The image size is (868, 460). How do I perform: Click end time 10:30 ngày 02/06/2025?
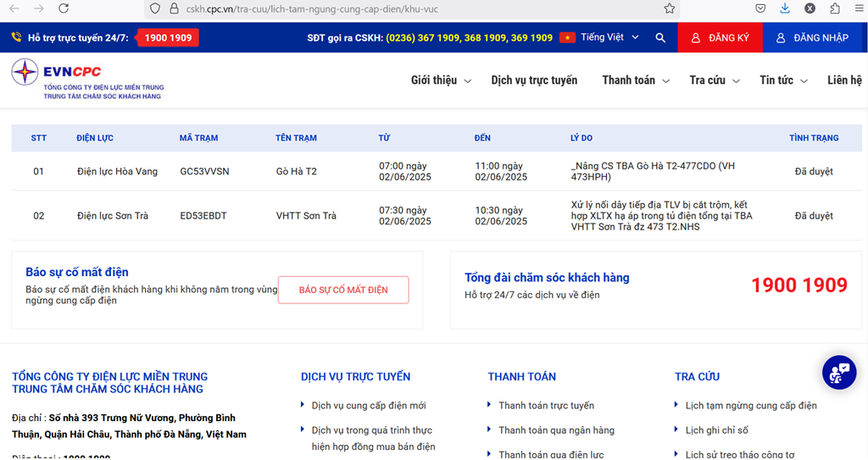501,216
